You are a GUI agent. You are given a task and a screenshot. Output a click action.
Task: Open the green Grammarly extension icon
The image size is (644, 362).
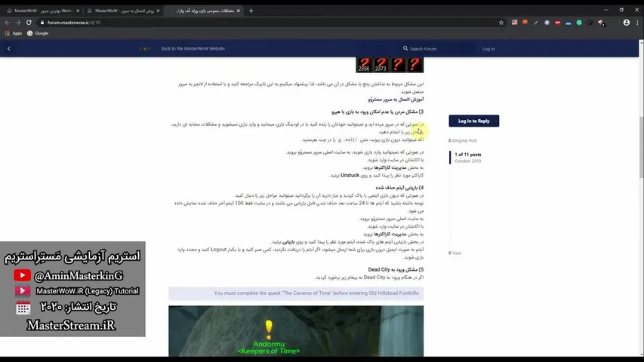[579, 23]
